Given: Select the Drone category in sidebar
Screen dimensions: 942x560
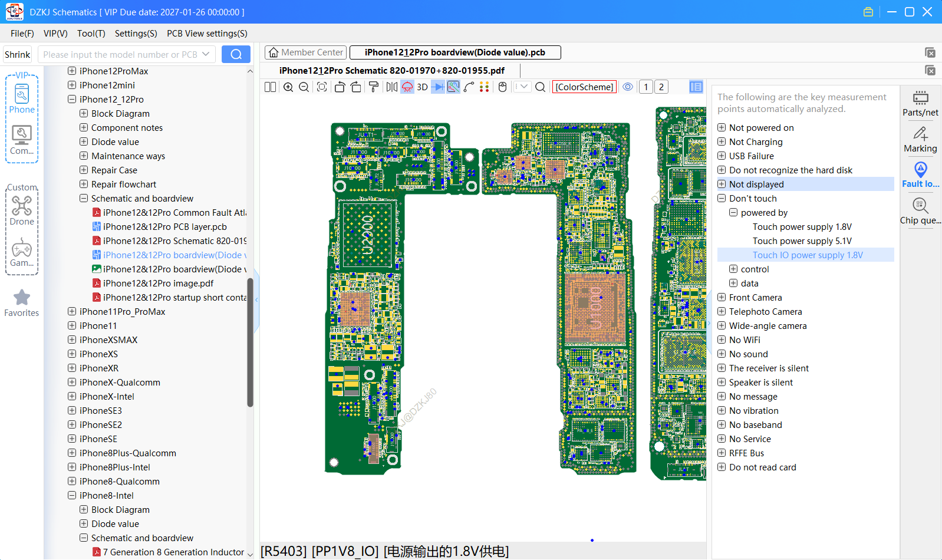Looking at the screenshot, I should coord(22,210).
